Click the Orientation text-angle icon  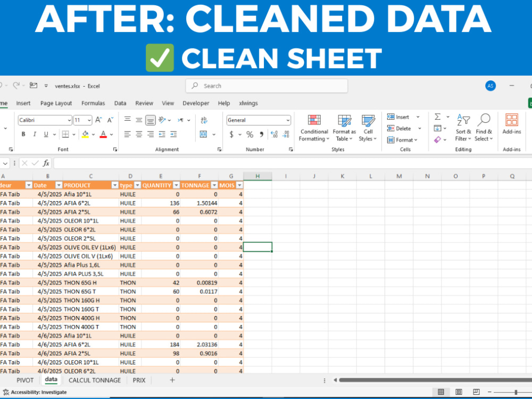click(162, 120)
